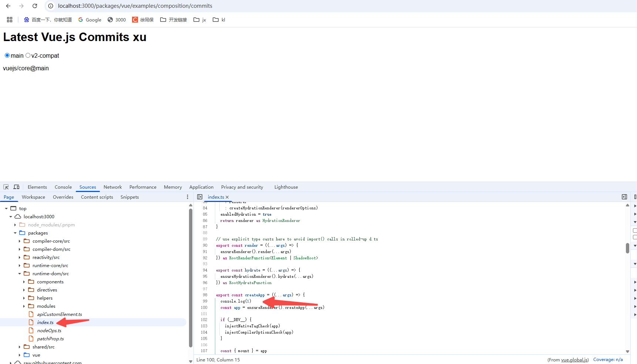Collapse the top frame tree node
The image size is (637, 364).
6,209
